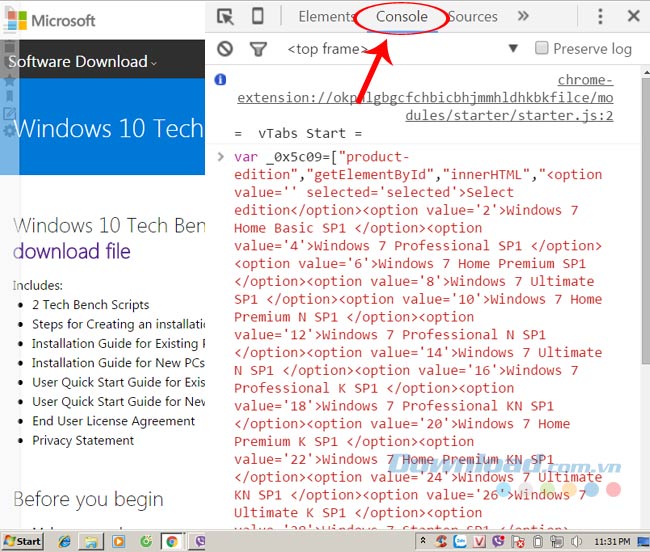The width and height of the screenshot is (650, 552).
Task: Click the taskbar clock 11:31 PM
Action: (612, 541)
